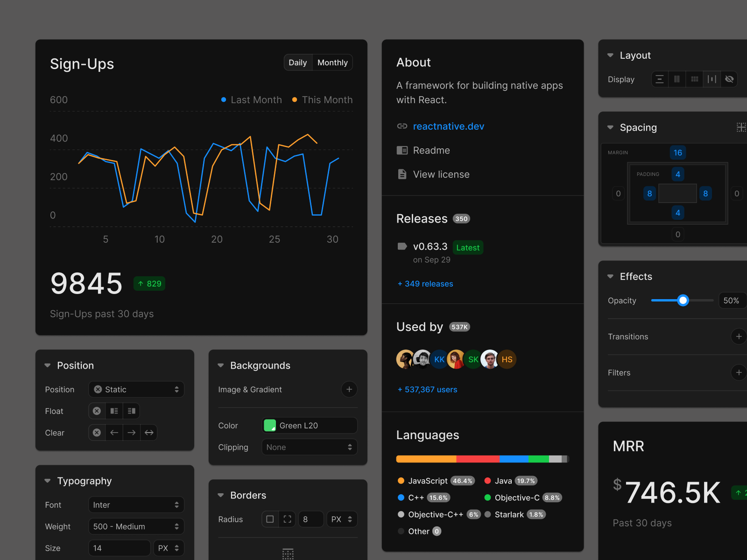Open the reactnative.dev link
Screen dimensions: 747x560
pos(449,126)
